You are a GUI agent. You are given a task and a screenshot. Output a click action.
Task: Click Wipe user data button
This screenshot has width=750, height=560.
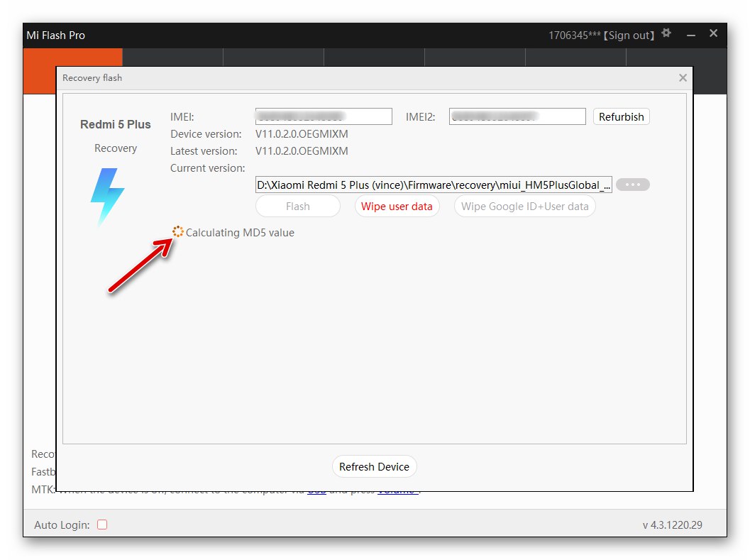click(x=397, y=207)
